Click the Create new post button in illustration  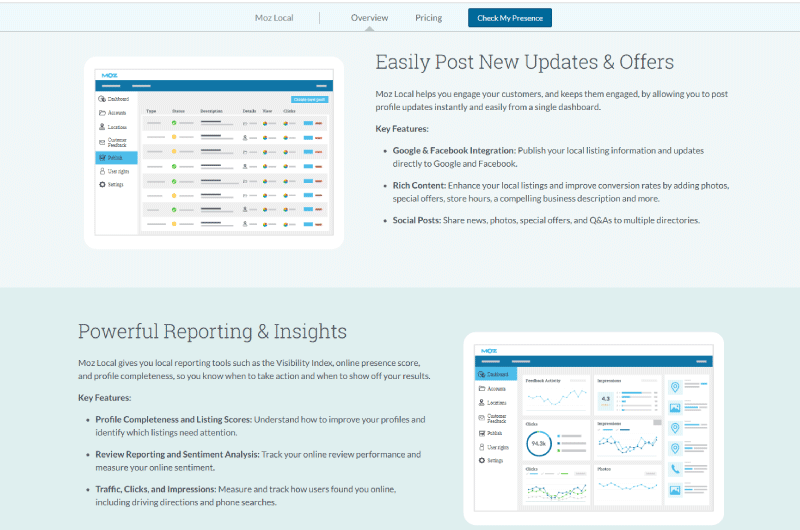[310, 99]
